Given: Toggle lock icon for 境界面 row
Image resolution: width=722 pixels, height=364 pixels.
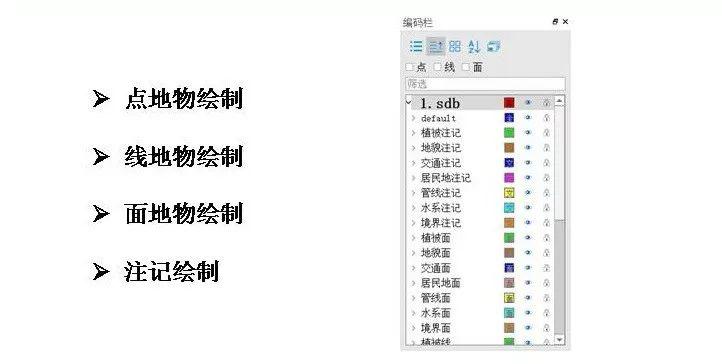Looking at the screenshot, I should 547,328.
